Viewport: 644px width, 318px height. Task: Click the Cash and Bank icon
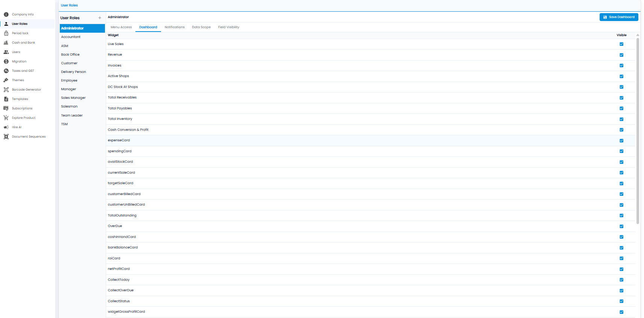6,42
